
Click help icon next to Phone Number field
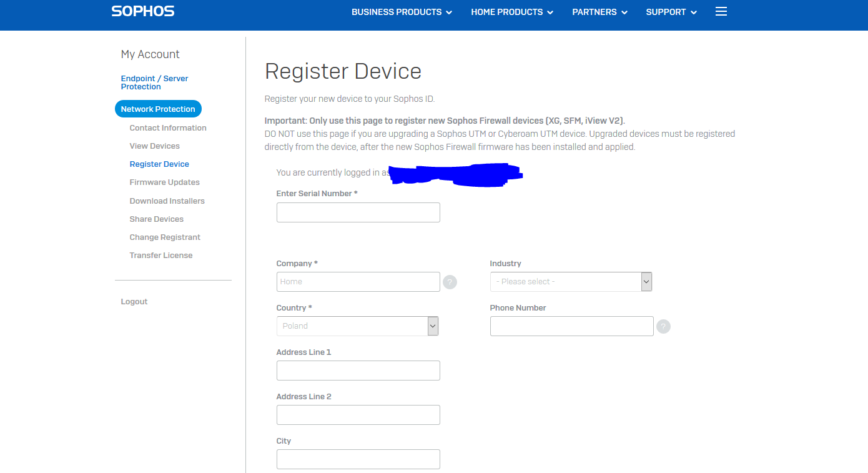663,327
